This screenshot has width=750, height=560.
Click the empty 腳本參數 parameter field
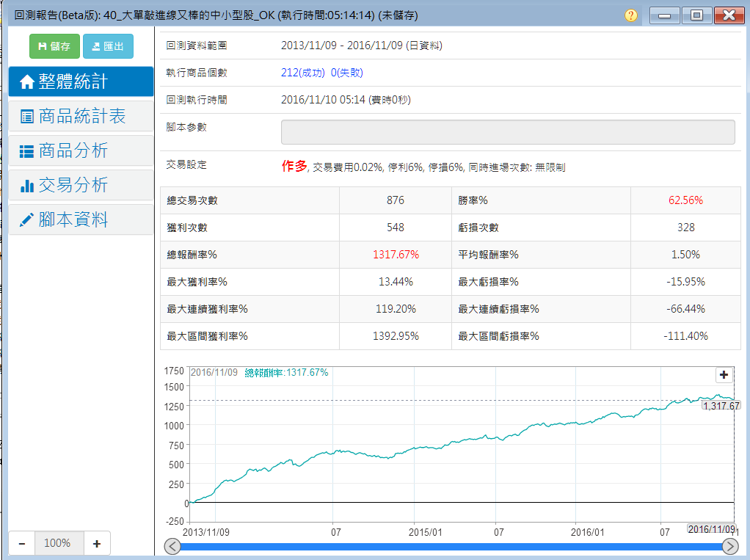[x=508, y=132]
